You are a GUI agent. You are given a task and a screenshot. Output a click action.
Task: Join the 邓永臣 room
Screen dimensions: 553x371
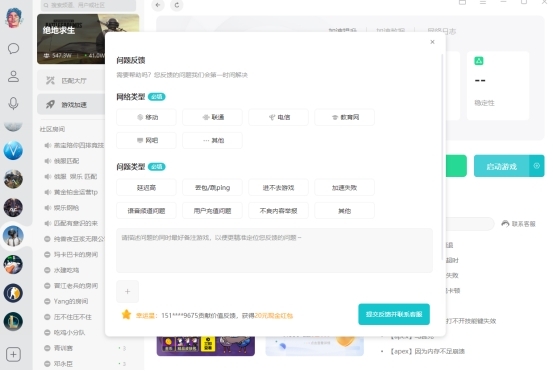(x=63, y=364)
